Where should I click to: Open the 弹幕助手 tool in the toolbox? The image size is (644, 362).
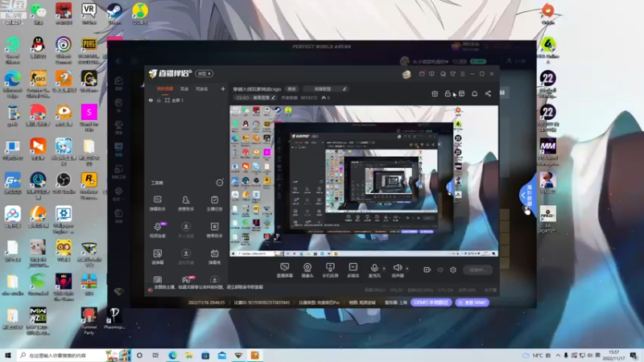[x=157, y=204]
